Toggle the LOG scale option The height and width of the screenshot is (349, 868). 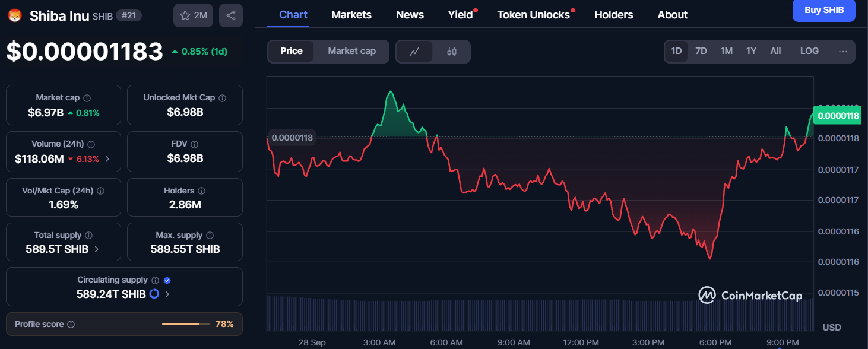click(x=809, y=51)
